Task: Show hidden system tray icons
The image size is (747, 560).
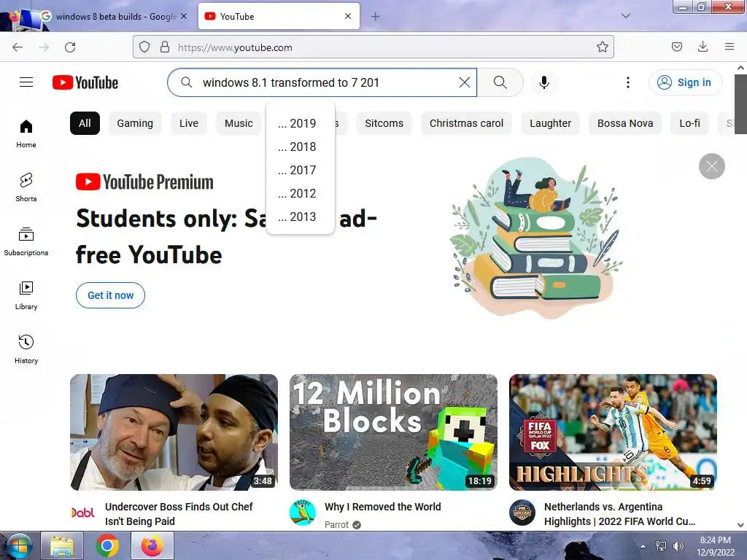Action: (x=643, y=546)
